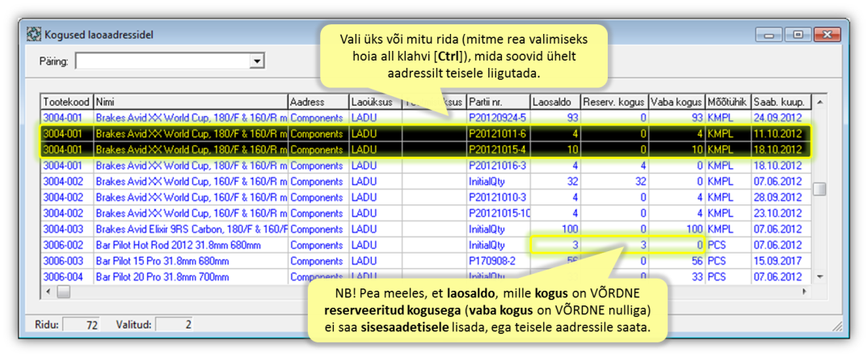Click the horizontal scrollbar right arrow
The width and height of the screenshot is (868, 357).
[806, 291]
